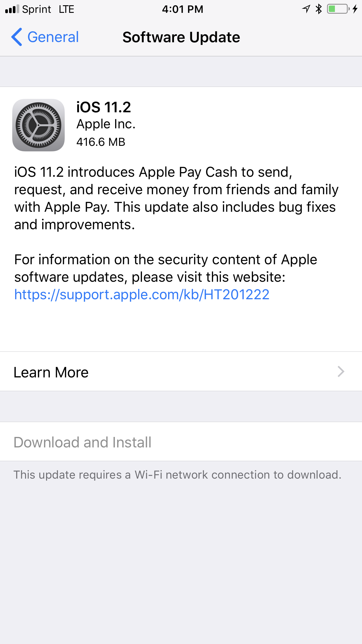Image resolution: width=362 pixels, height=644 pixels.
Task: Tap the 4:01 PM clock
Action: 182,9
